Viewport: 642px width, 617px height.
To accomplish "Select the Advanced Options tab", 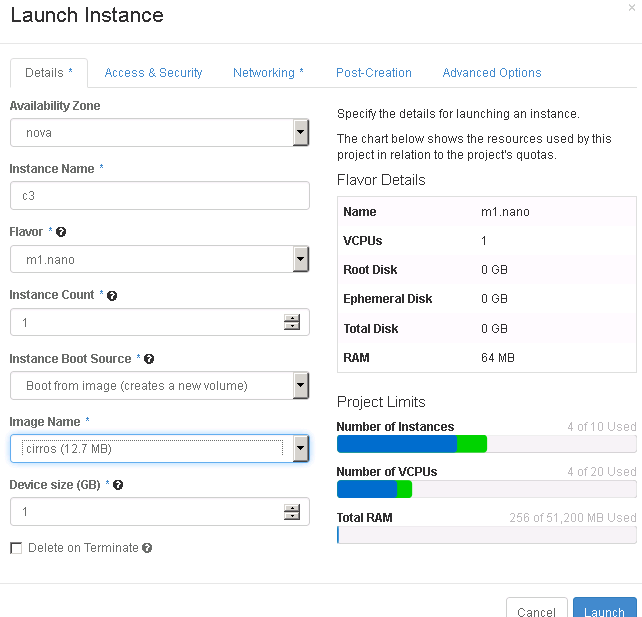I will 491,73.
